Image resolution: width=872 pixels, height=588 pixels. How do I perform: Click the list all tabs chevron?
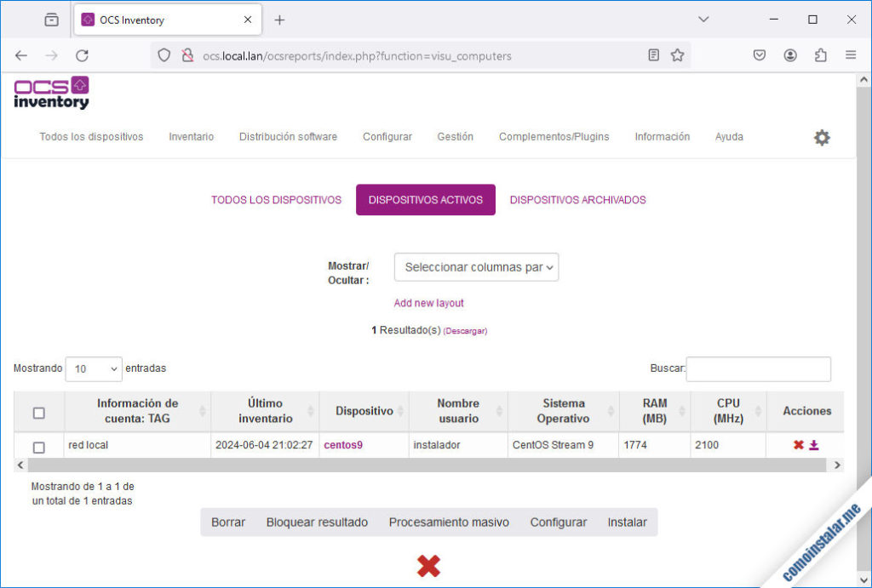pyautogui.click(x=703, y=20)
